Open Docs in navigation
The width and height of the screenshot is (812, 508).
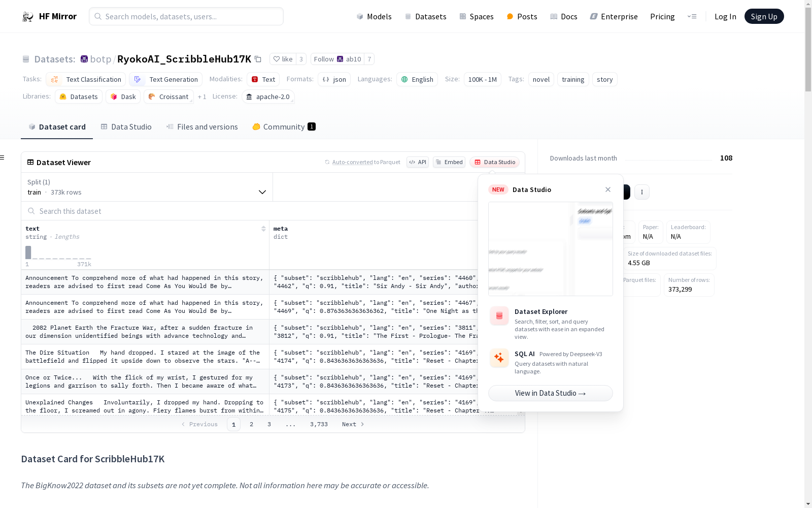564,17
